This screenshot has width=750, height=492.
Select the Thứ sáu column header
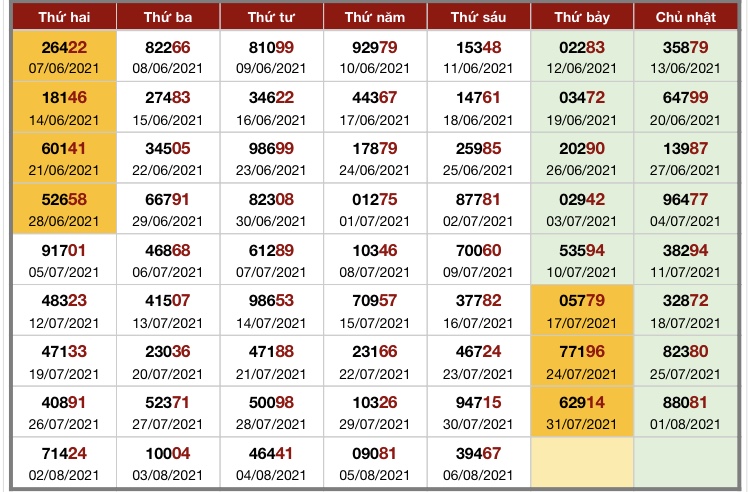tap(477, 17)
